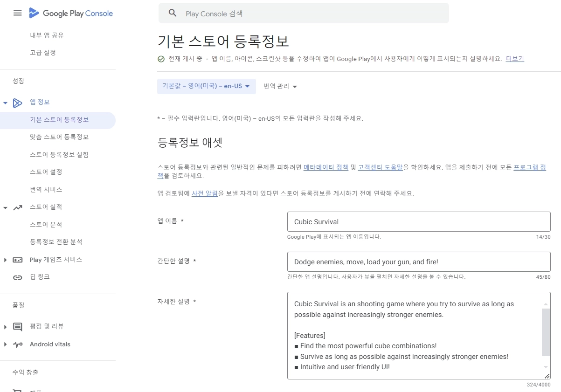Click the 앱 이름 field with Cubic Survival
561x392 pixels.
coord(419,222)
